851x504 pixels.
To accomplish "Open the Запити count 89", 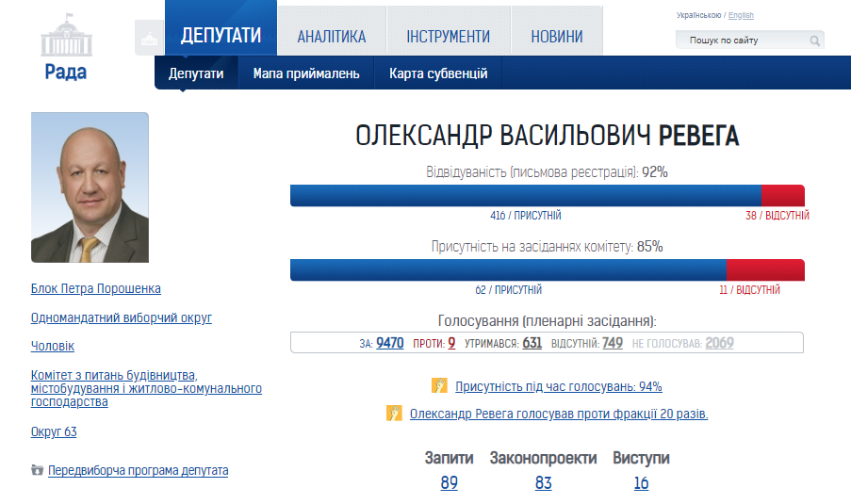I will click(x=449, y=482).
